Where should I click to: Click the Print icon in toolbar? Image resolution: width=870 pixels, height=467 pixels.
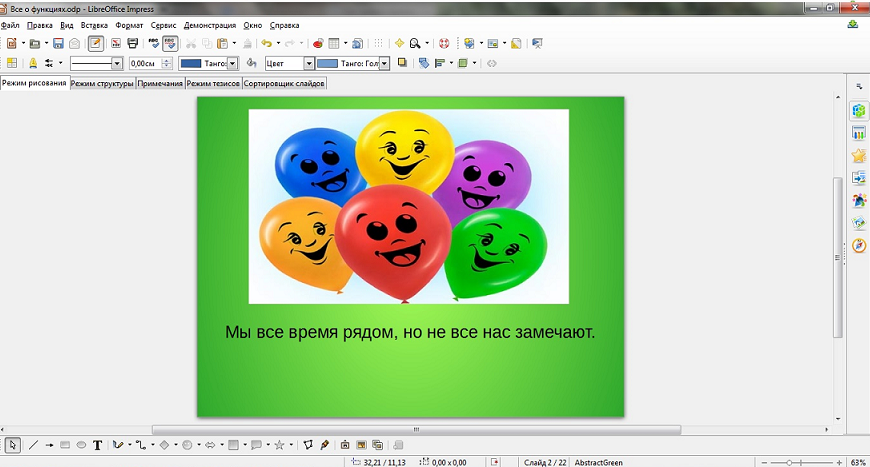point(132,44)
